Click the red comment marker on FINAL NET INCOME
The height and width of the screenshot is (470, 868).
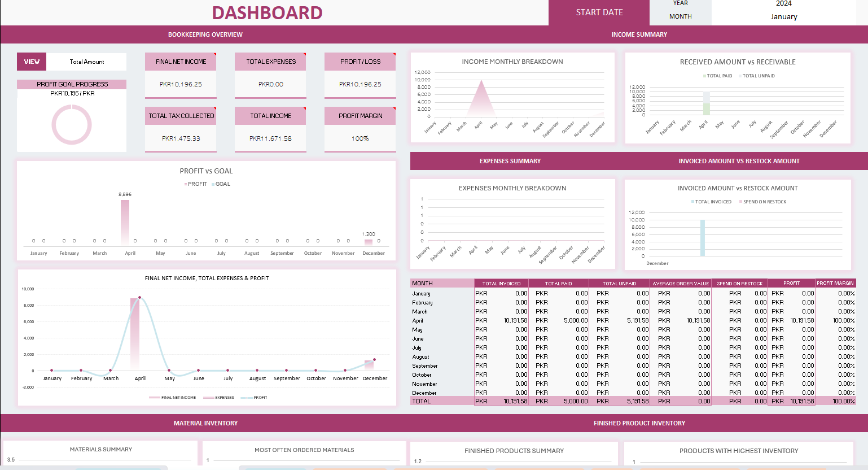click(x=215, y=54)
